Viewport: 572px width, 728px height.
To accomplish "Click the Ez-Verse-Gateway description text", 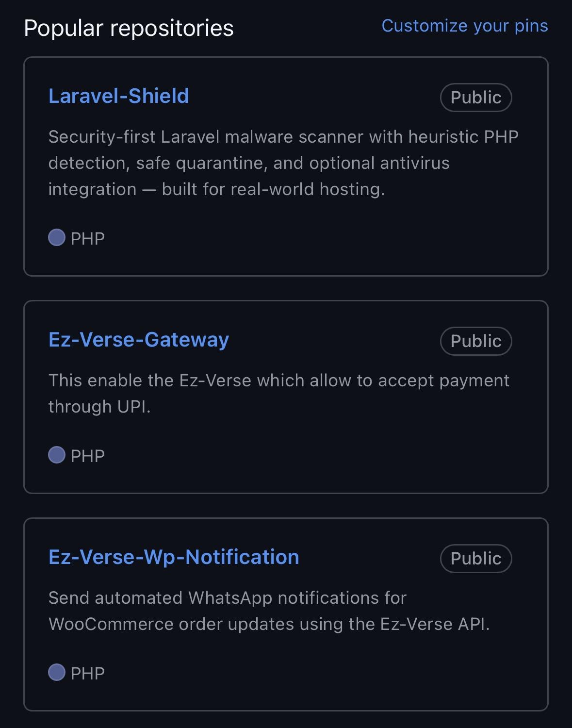I will click(279, 392).
